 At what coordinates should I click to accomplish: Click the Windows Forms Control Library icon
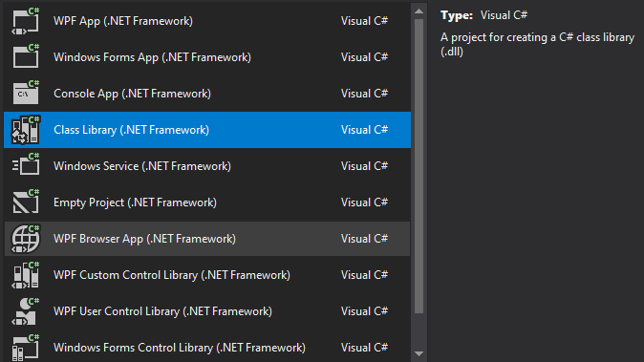click(x=26, y=348)
